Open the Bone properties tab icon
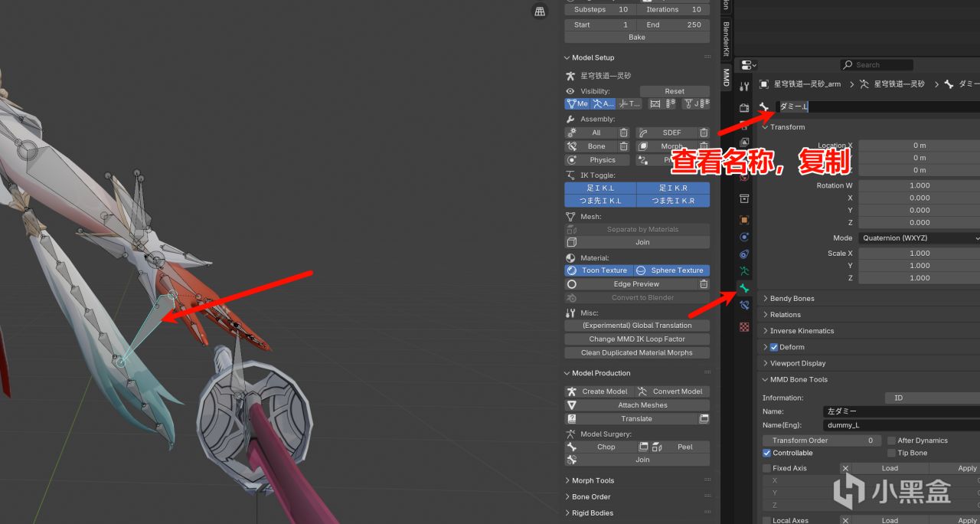The width and height of the screenshot is (980, 524). click(x=744, y=288)
